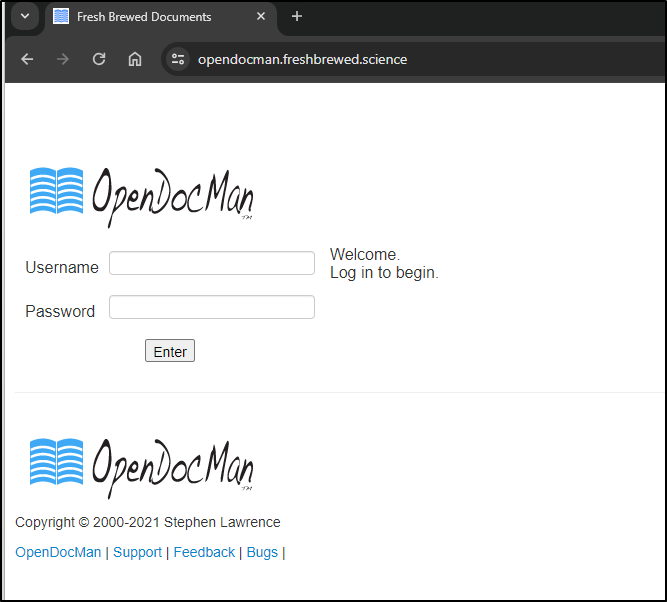Click the page favicon in the tab
Image resolution: width=667 pixels, height=602 pixels.
click(61, 17)
